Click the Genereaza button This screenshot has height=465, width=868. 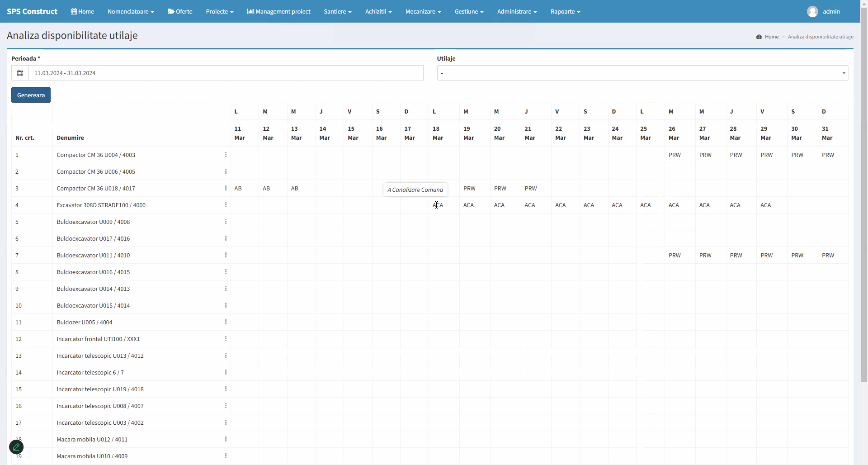click(x=31, y=95)
